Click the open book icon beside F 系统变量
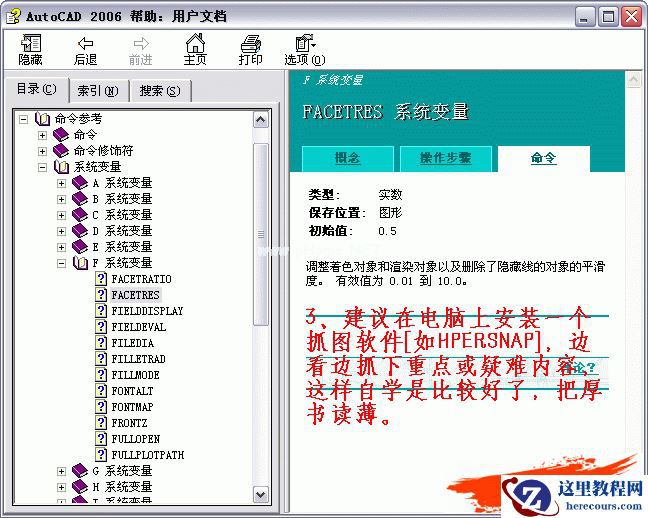 (80, 263)
